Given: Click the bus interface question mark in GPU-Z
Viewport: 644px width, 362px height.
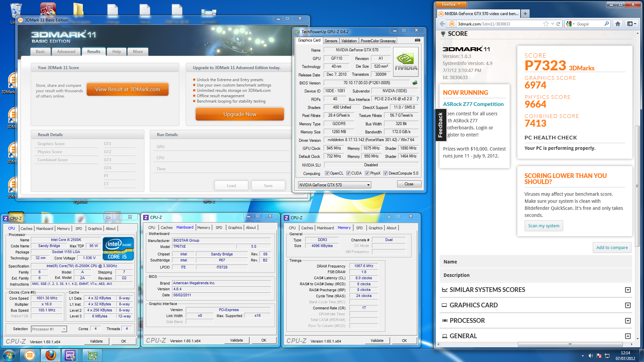Looking at the screenshot, I should [x=418, y=99].
